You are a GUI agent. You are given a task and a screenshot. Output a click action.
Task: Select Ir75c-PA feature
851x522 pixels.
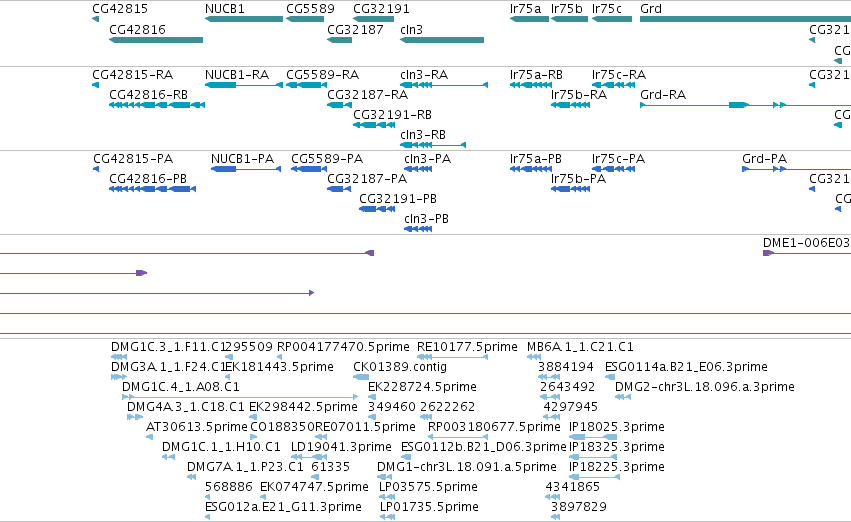coord(613,169)
